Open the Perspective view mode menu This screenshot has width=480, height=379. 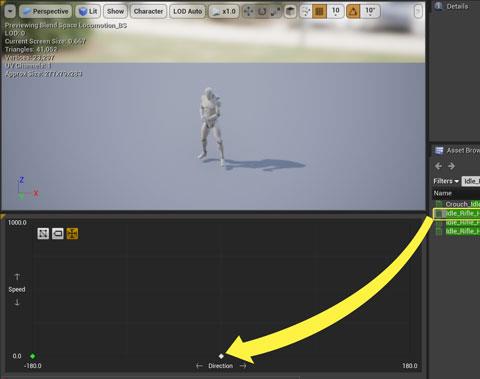coord(46,12)
